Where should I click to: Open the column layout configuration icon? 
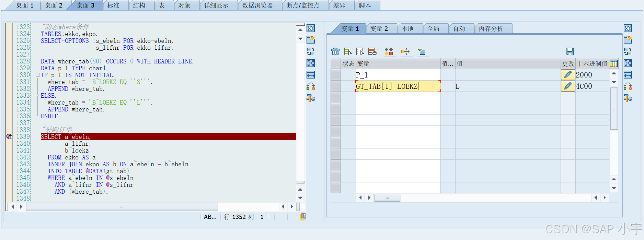[x=614, y=63]
